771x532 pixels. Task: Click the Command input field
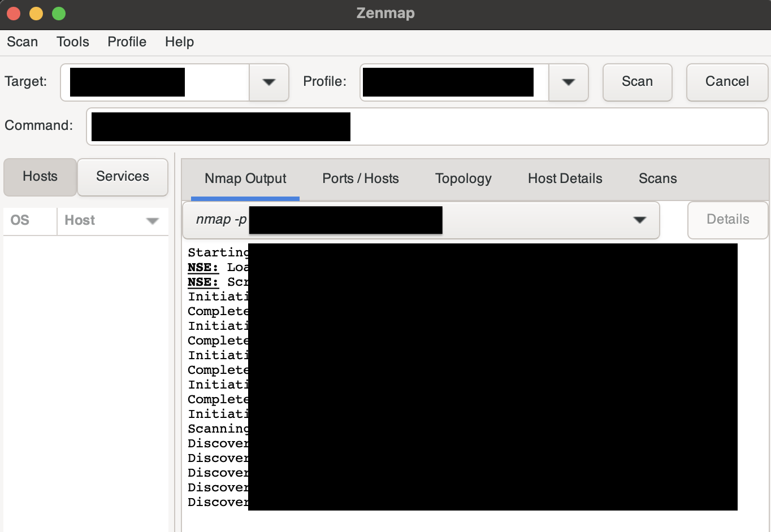point(427,127)
